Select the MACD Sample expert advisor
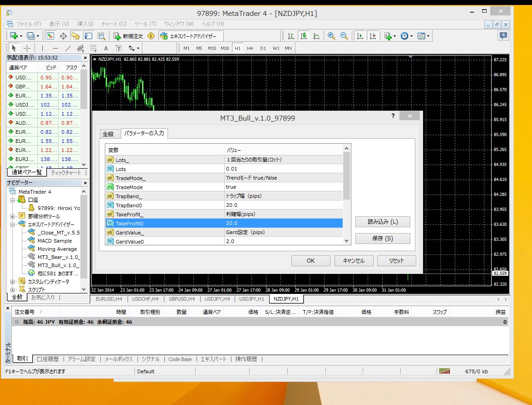532x405 pixels. coord(54,241)
